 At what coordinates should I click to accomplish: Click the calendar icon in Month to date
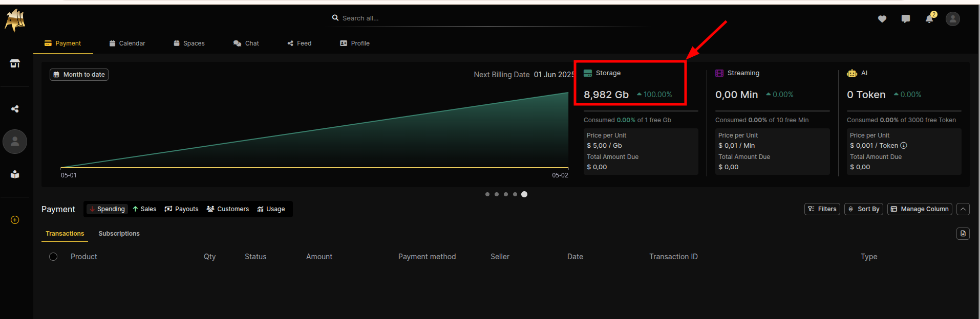[x=56, y=75]
